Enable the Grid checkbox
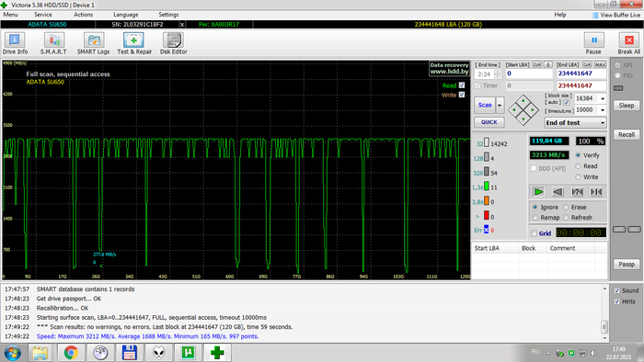 (534, 233)
